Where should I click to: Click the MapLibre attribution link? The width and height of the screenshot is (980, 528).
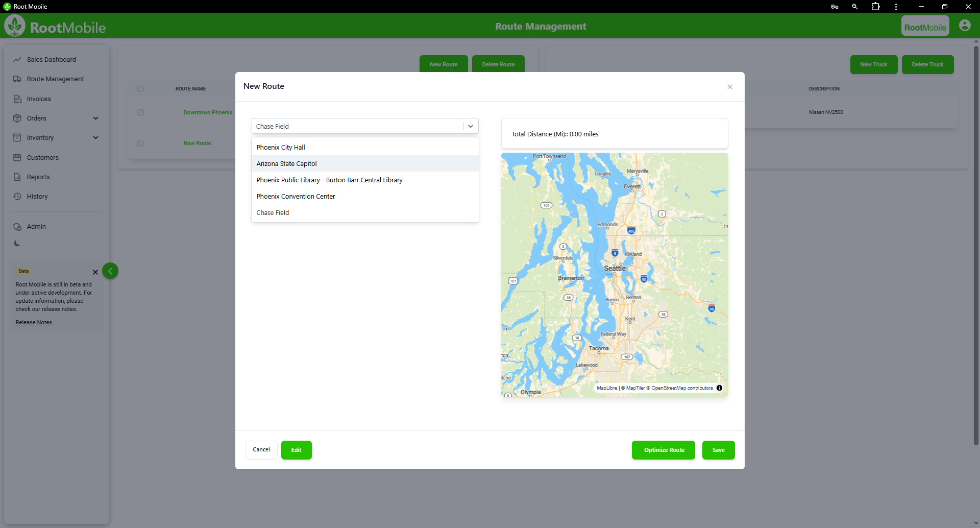pos(607,388)
